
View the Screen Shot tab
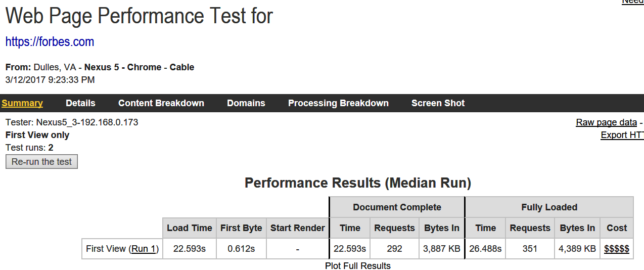click(438, 103)
